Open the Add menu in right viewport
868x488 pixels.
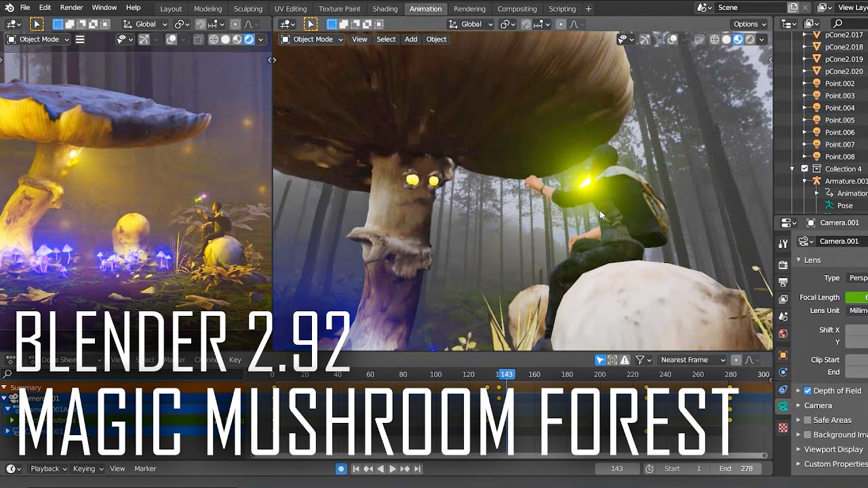[411, 39]
